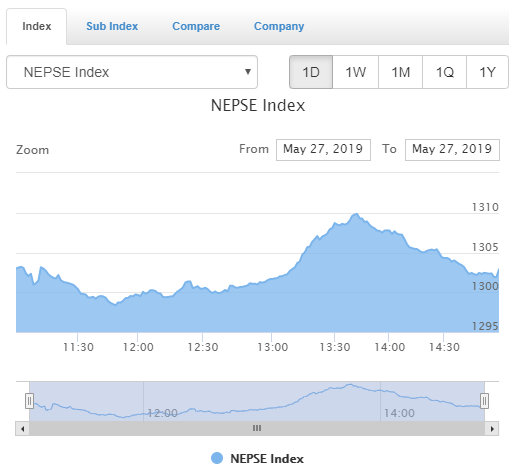Click the 1300 y-axis label
The image size is (515, 471).
tap(485, 286)
